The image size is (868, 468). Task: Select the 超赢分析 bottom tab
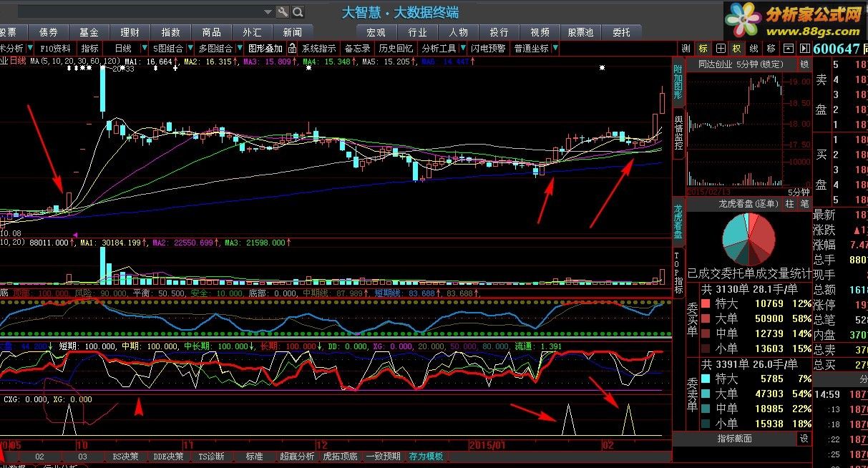click(297, 457)
